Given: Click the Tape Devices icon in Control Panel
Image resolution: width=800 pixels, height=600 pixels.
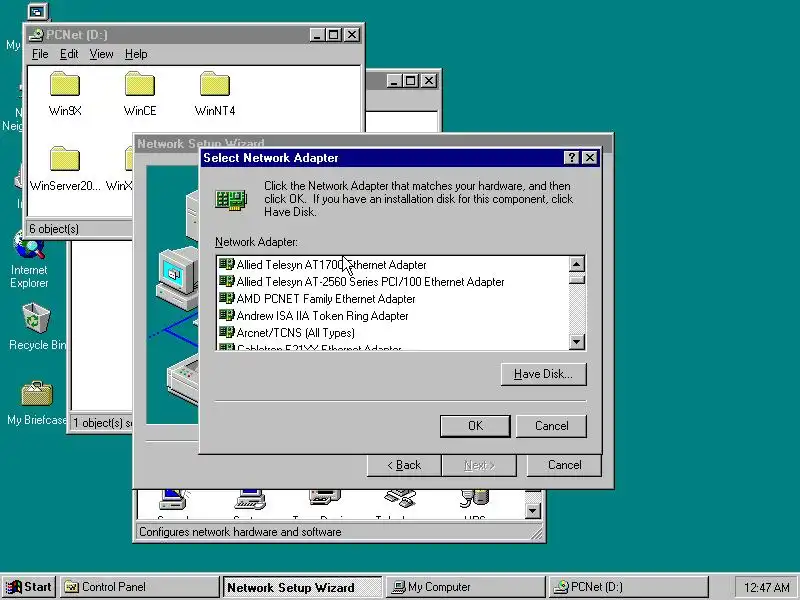Looking at the screenshot, I should click(324, 499).
